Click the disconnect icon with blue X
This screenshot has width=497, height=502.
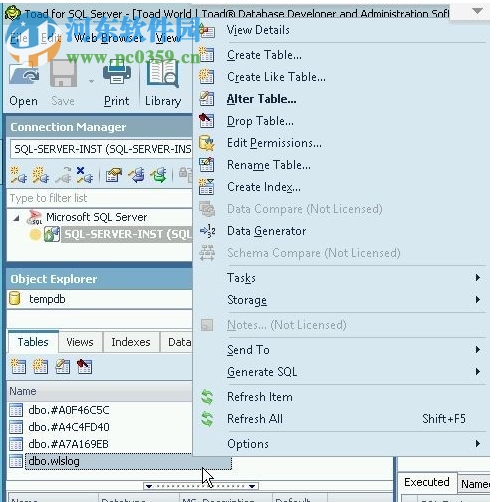click(84, 175)
